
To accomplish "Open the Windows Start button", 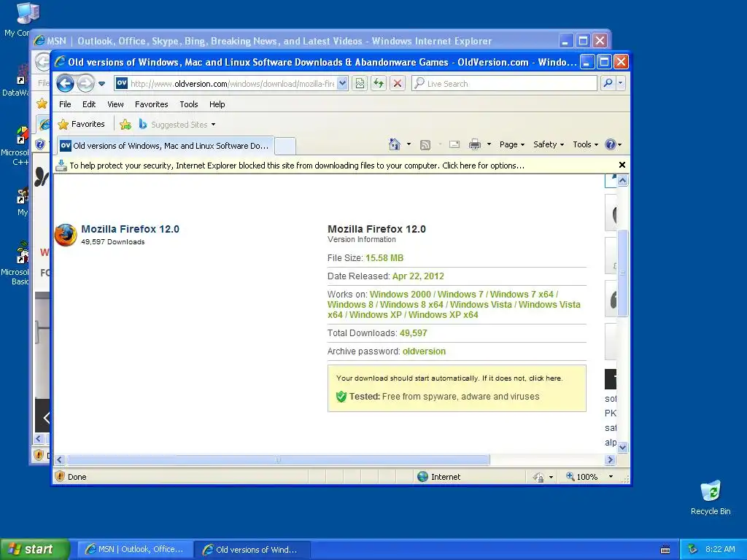I will pos(34,549).
